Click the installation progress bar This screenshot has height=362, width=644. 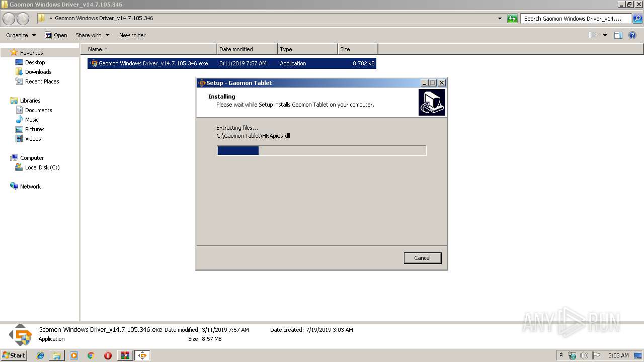pos(321,150)
